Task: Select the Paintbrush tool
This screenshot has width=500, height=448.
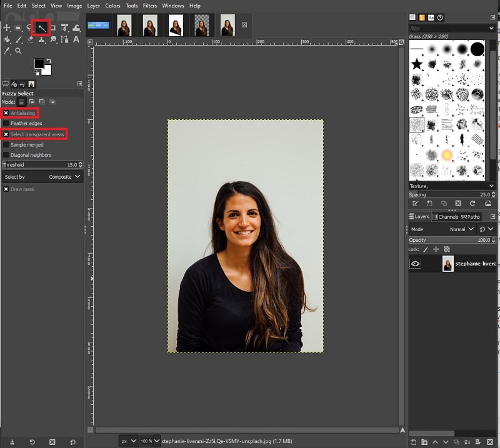Action: click(x=19, y=39)
